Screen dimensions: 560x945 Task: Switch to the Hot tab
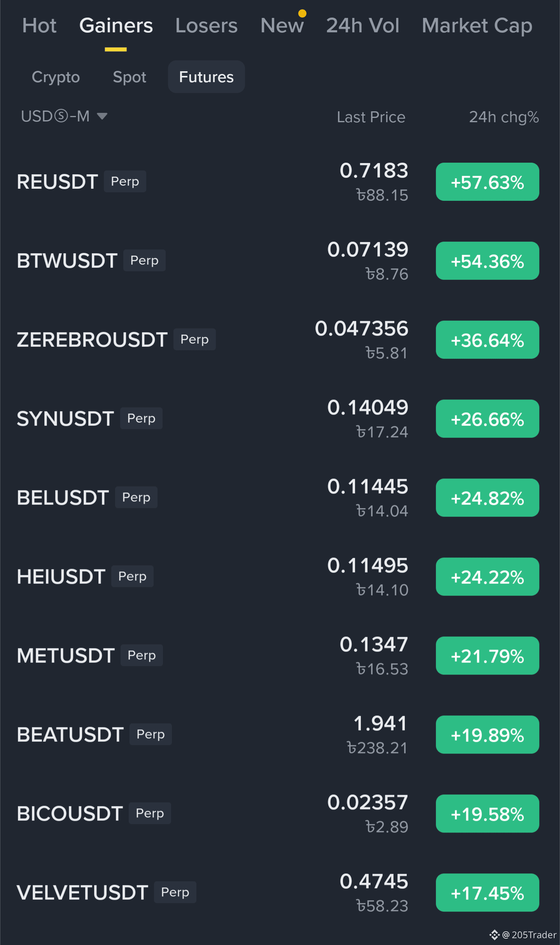click(x=39, y=26)
